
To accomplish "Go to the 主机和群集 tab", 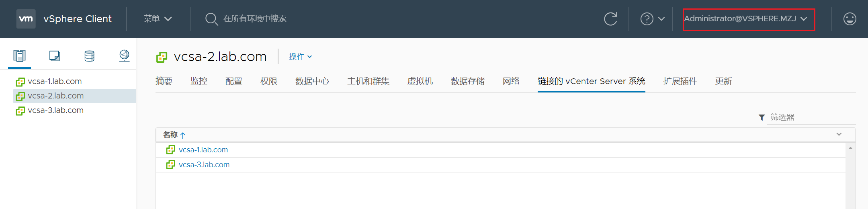I will point(368,81).
